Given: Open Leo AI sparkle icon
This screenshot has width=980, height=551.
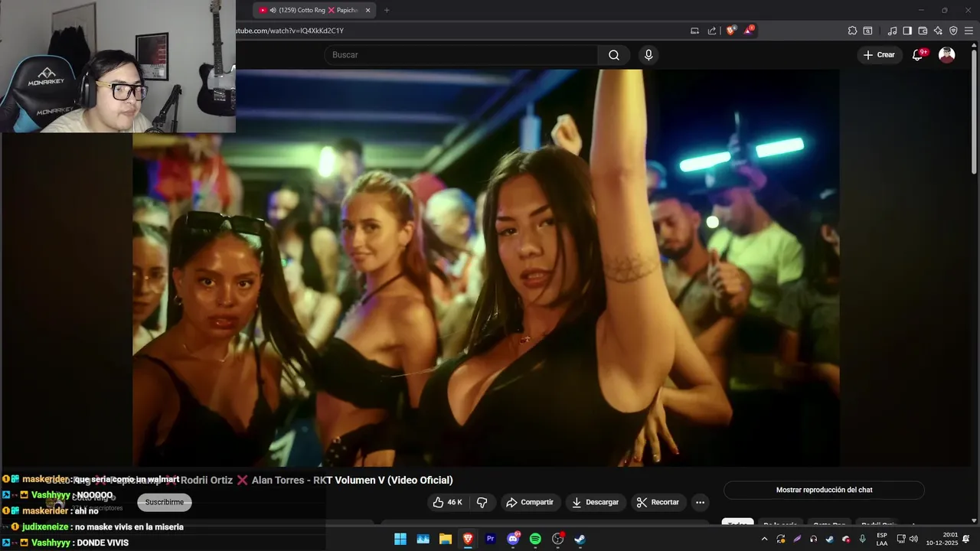Looking at the screenshot, I should tap(938, 31).
